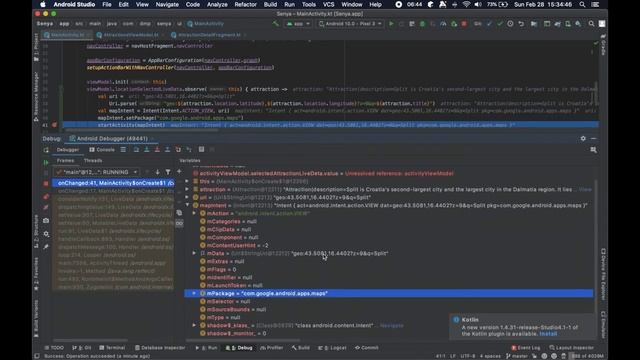
Task: Open thread selector dropdown "main" RUNNING
Action: coord(98,172)
